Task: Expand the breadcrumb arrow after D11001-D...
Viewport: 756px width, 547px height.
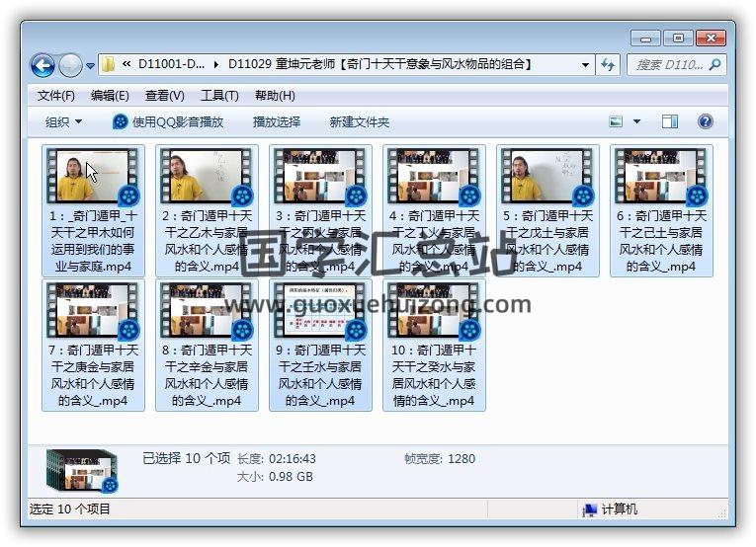Action: (216, 64)
